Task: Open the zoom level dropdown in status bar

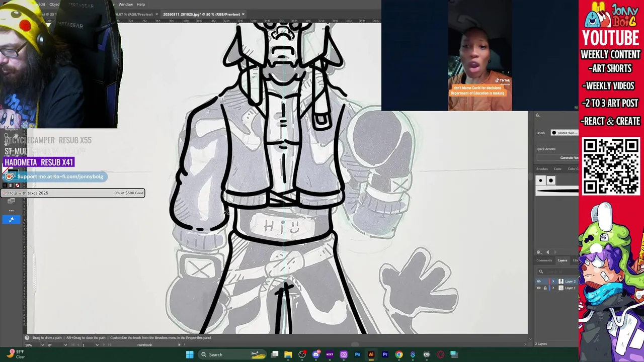Action: point(42,345)
